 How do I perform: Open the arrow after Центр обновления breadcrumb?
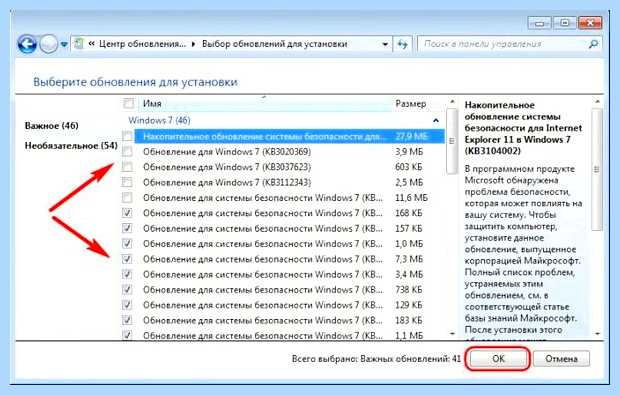(x=193, y=44)
